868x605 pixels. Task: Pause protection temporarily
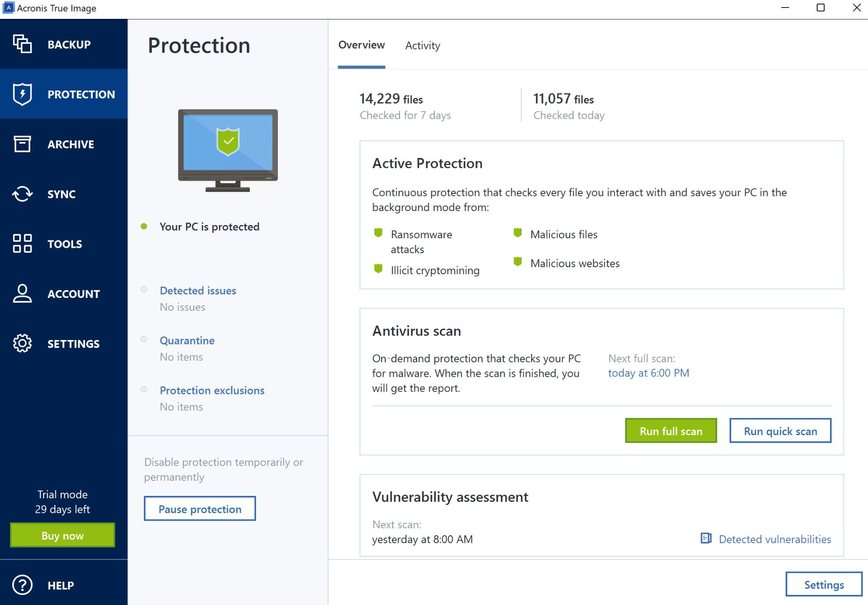(x=199, y=508)
